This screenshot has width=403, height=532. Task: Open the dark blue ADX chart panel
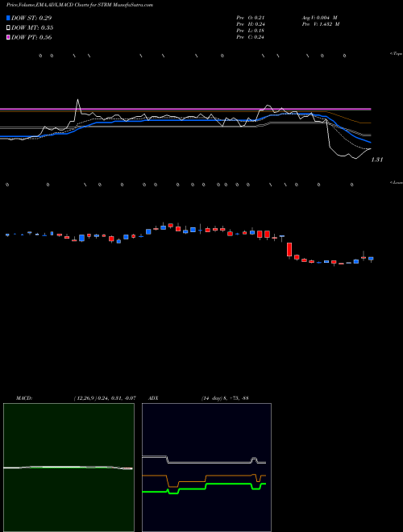[206, 468]
